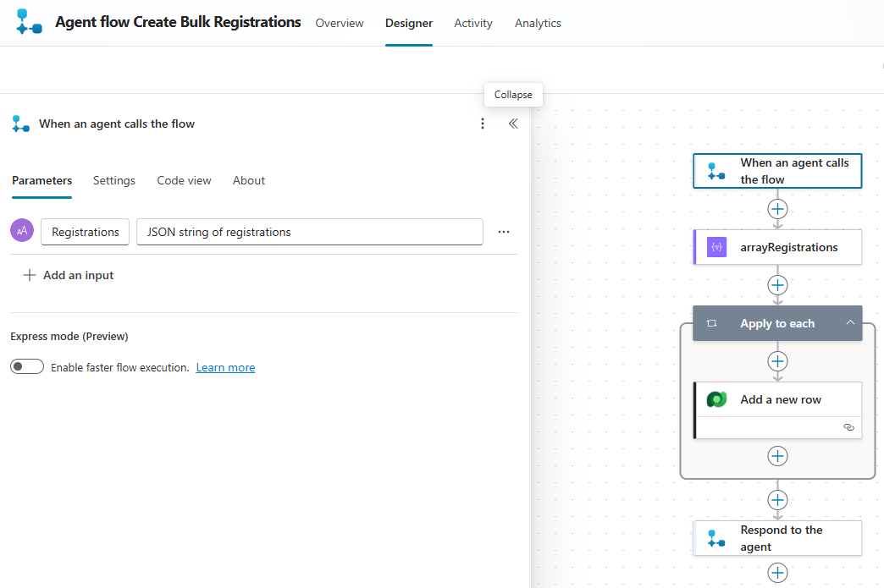Click the Dataverse icon on Add a new row
Viewport: 884px width, 588px height.
pyautogui.click(x=716, y=399)
